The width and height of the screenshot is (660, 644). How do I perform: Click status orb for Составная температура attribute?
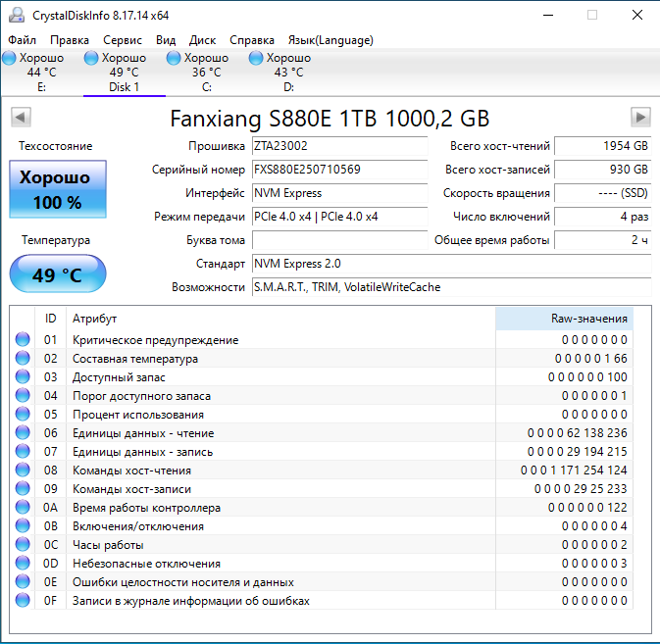(23, 359)
